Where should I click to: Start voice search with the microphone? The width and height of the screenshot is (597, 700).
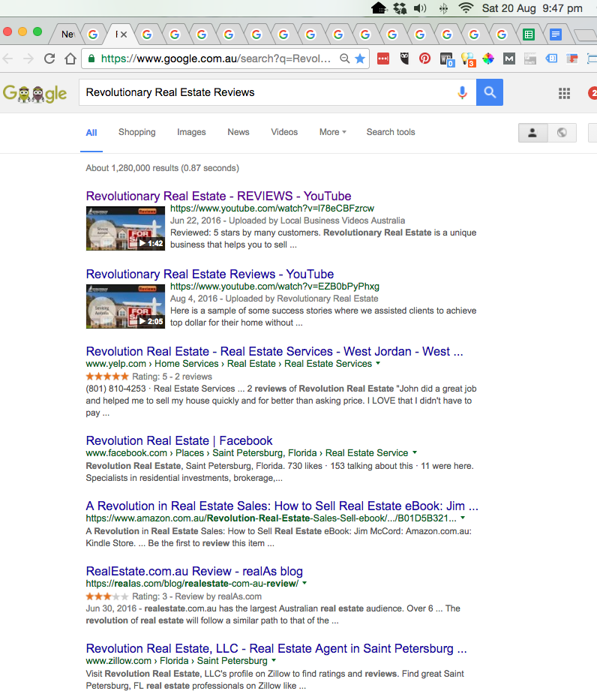463,92
